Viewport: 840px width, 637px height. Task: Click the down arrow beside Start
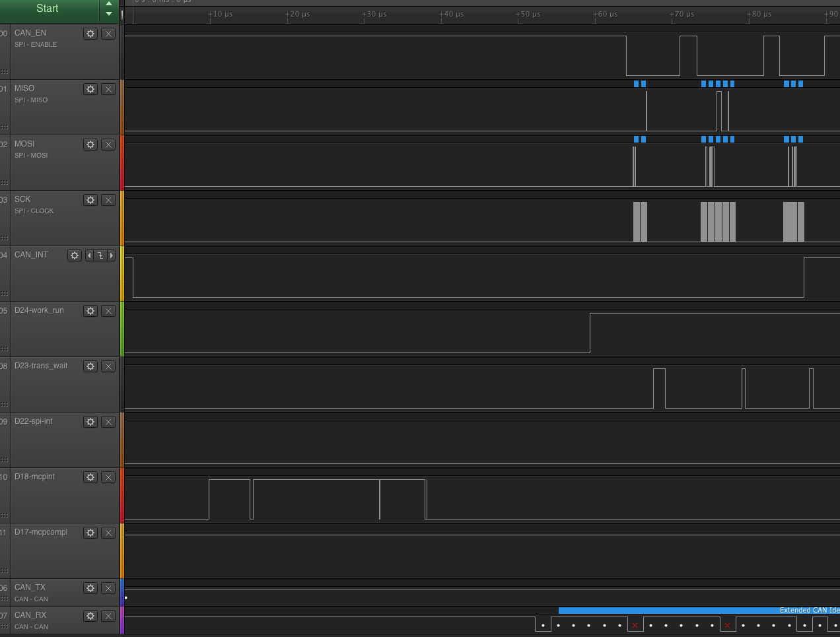[x=109, y=14]
